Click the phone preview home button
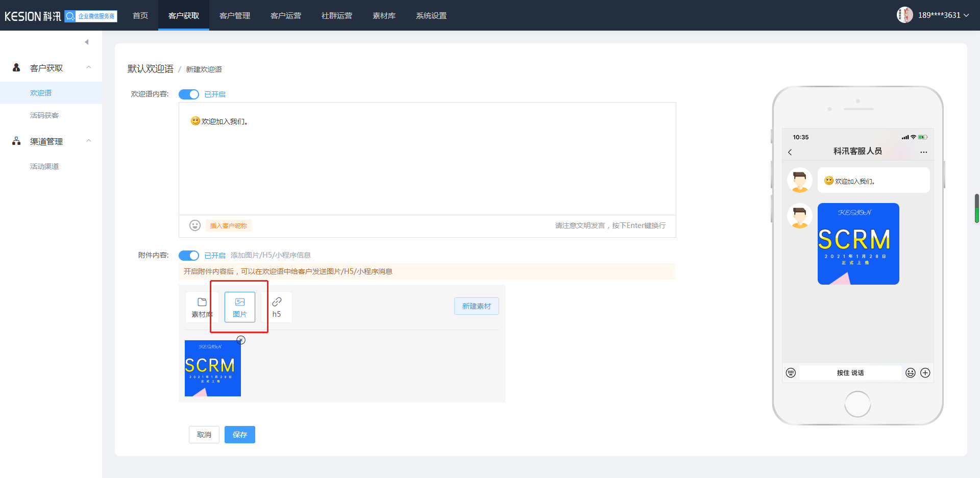This screenshot has height=478, width=980. pyautogui.click(x=857, y=404)
